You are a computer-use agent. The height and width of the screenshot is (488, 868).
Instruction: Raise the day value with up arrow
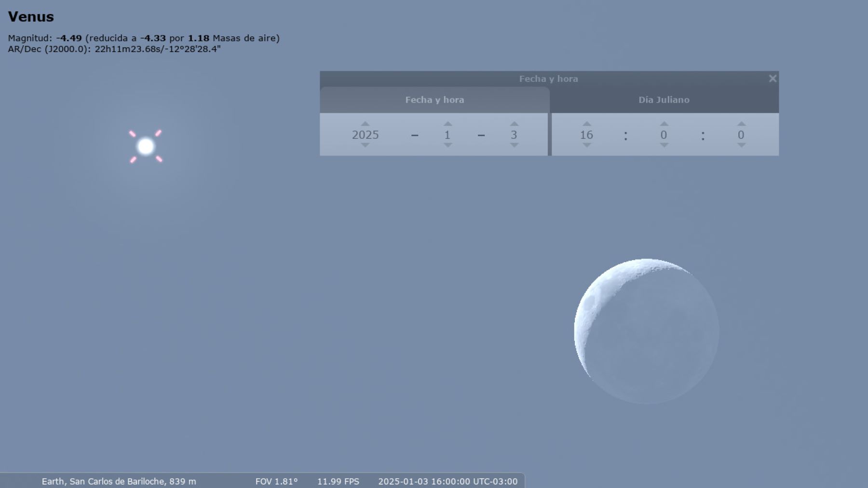pyautogui.click(x=514, y=124)
